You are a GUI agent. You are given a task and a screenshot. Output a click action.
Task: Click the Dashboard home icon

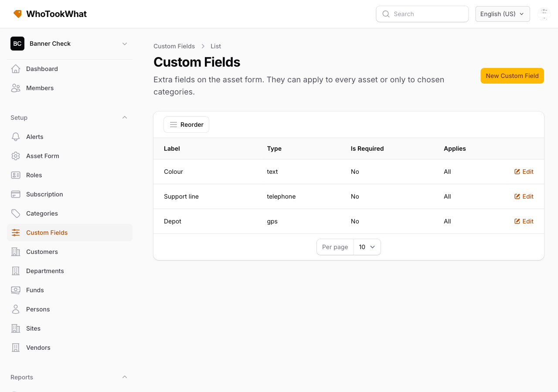click(x=16, y=69)
